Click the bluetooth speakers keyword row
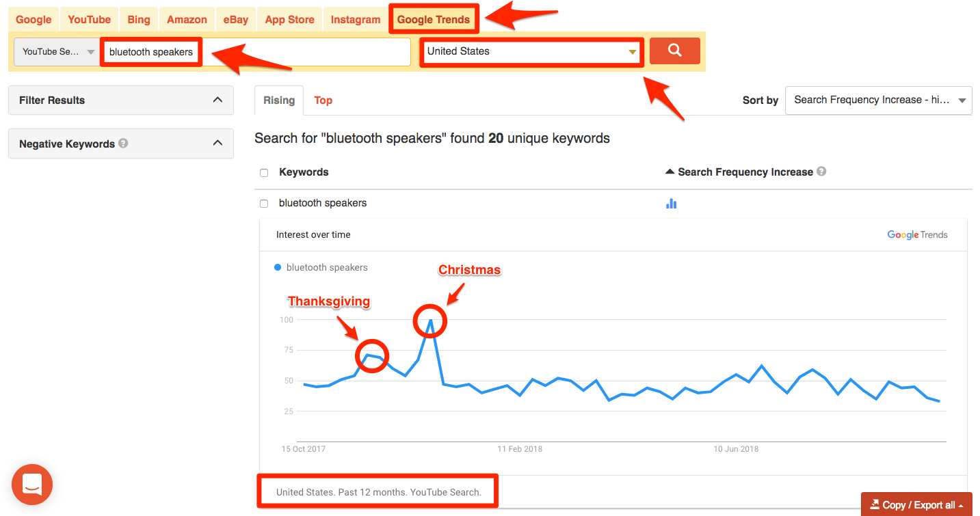Viewport: 980px width, 516px height. click(323, 203)
